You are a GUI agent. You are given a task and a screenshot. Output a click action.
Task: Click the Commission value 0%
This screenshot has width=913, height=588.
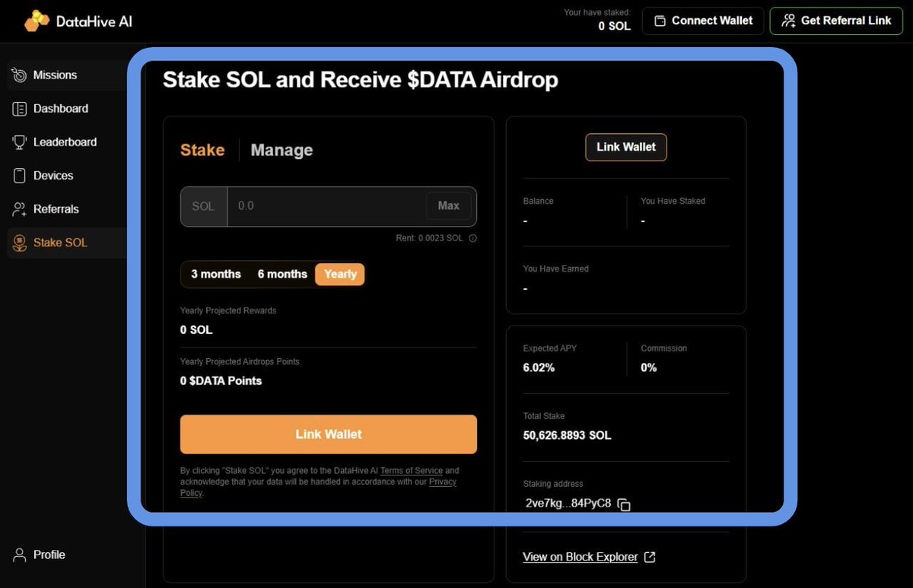click(x=649, y=367)
